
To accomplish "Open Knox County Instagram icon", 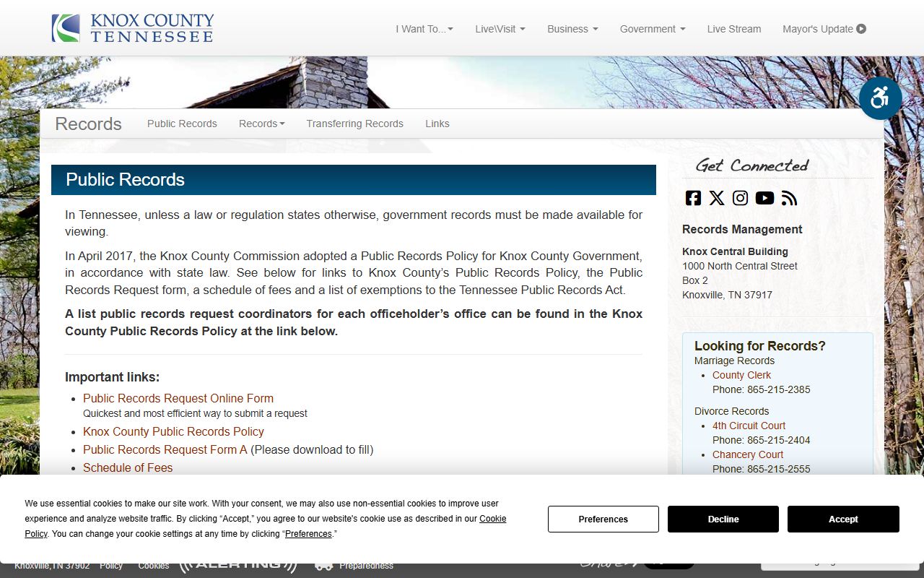I will (x=741, y=198).
